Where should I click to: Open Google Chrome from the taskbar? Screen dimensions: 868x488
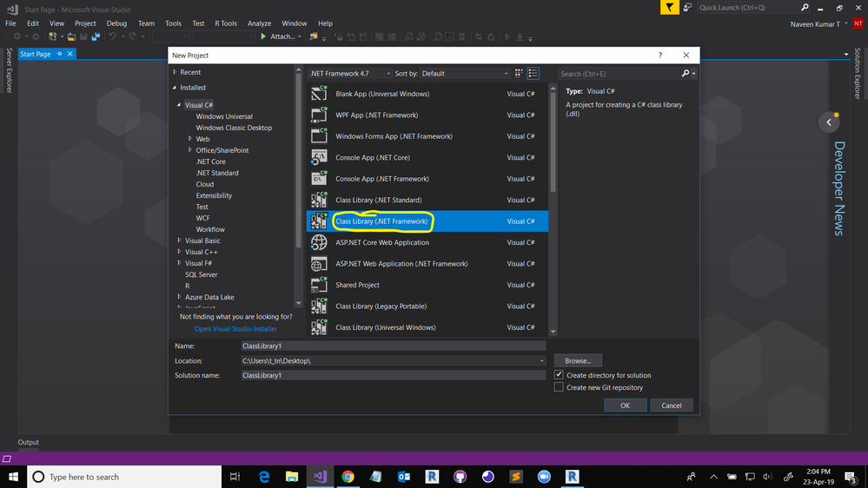[x=348, y=477]
